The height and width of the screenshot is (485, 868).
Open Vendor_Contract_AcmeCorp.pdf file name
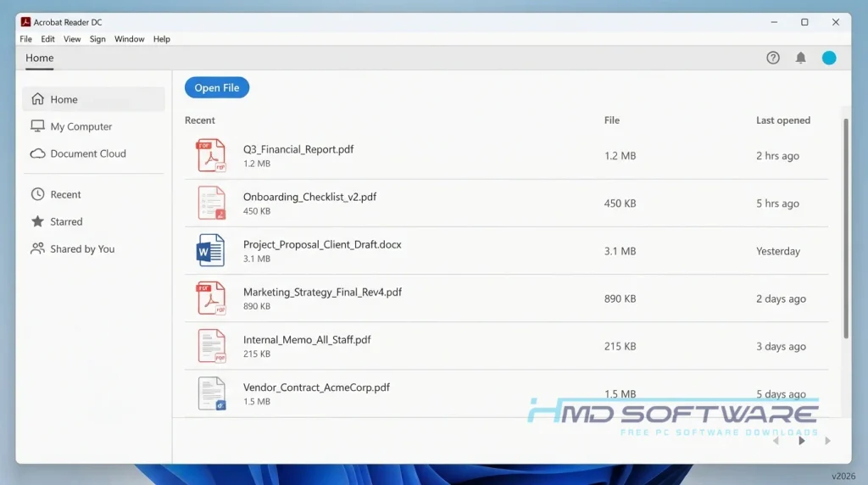[316, 387]
